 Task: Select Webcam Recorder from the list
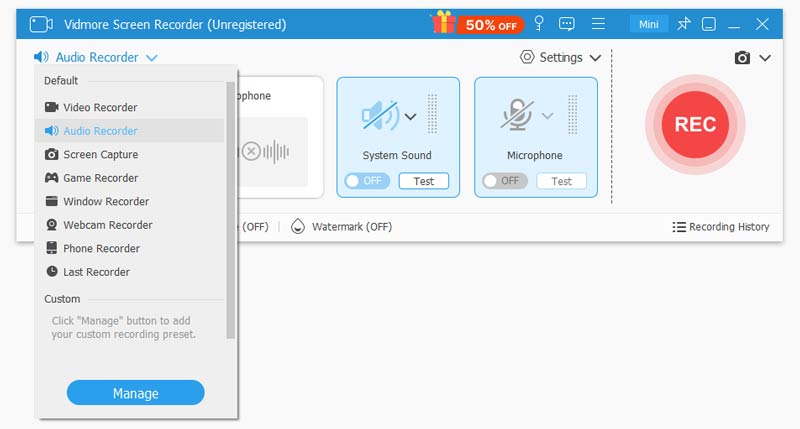click(x=130, y=224)
